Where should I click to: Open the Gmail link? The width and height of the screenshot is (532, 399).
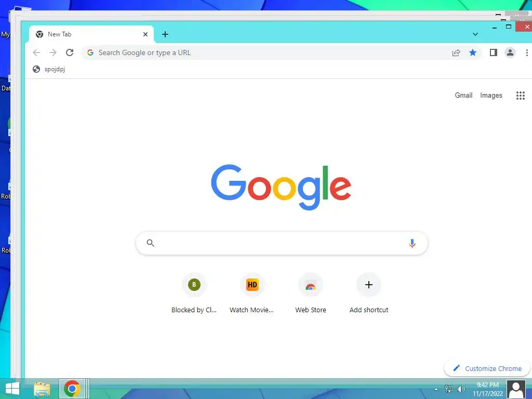(463, 96)
